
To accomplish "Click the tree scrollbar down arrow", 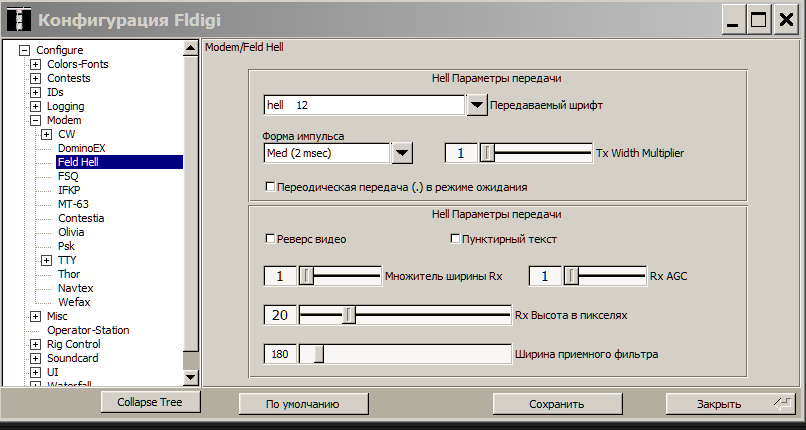I will click(191, 378).
